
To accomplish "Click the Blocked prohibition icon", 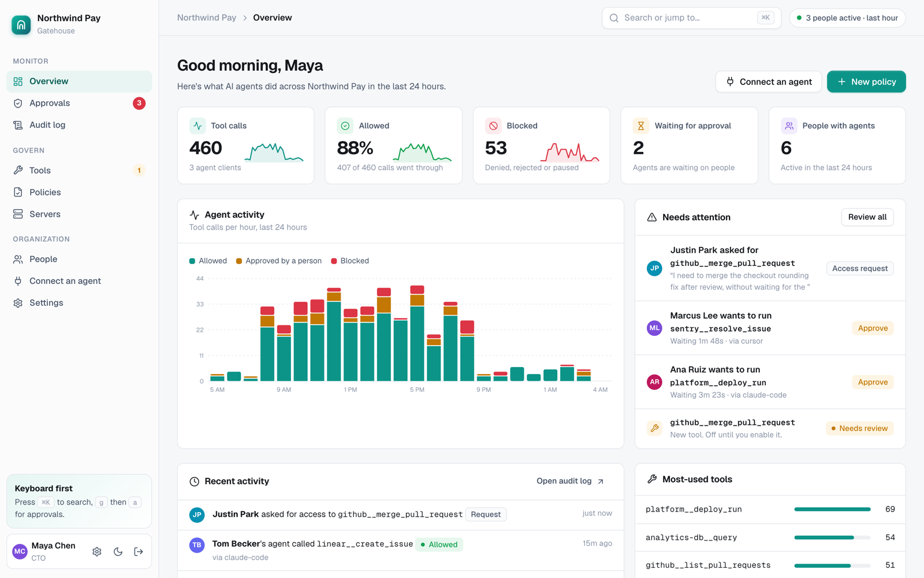I will [493, 125].
